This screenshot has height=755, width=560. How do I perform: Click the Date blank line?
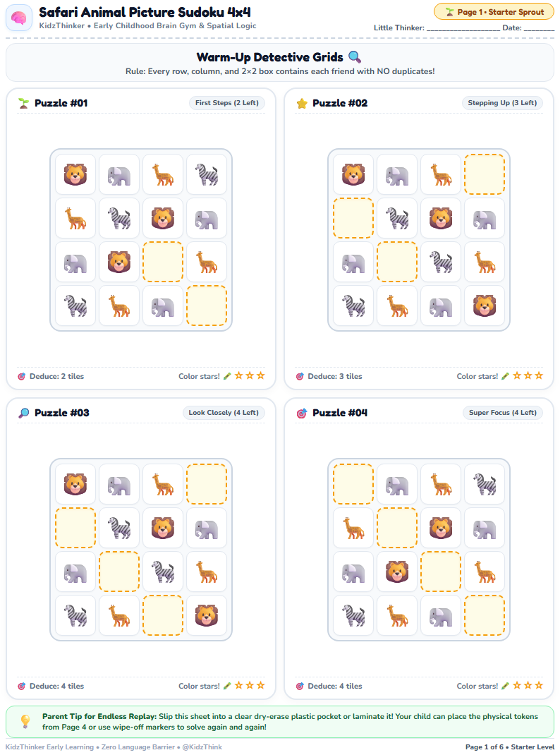[540, 28]
